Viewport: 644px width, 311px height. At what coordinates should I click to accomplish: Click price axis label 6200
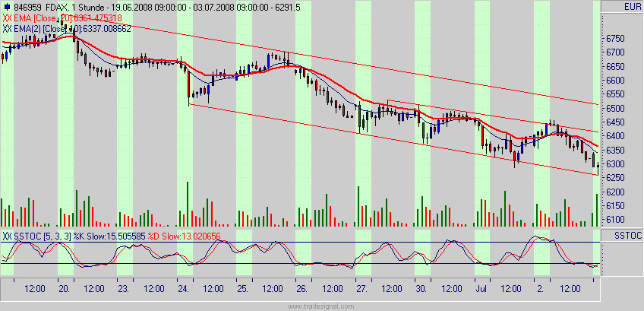coord(615,192)
